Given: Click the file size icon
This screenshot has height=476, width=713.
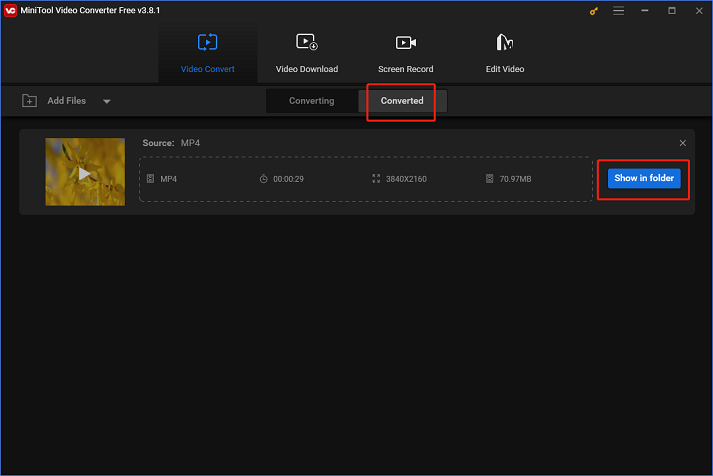Looking at the screenshot, I should (x=490, y=179).
